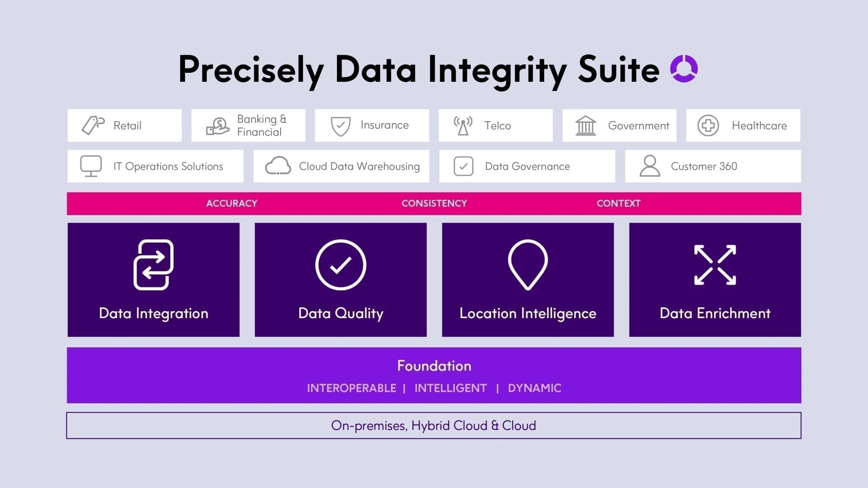Click the Cloud Data Warehousing cloud icon
This screenshot has height=488, width=868.
click(x=277, y=167)
